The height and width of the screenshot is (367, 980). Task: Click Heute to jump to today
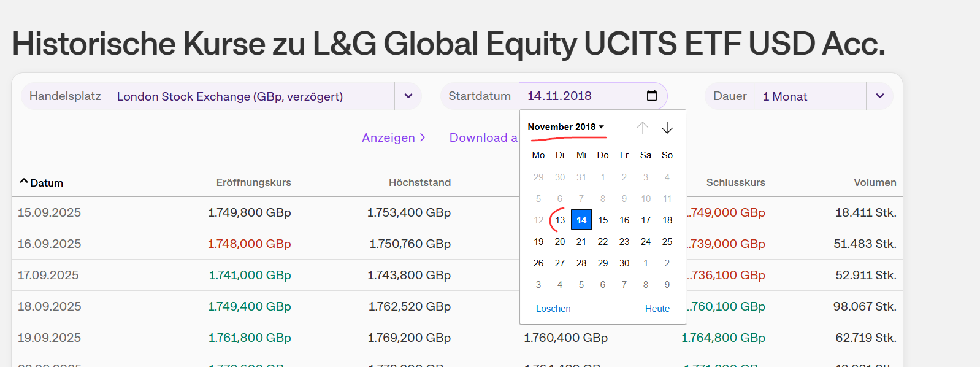pyautogui.click(x=657, y=309)
